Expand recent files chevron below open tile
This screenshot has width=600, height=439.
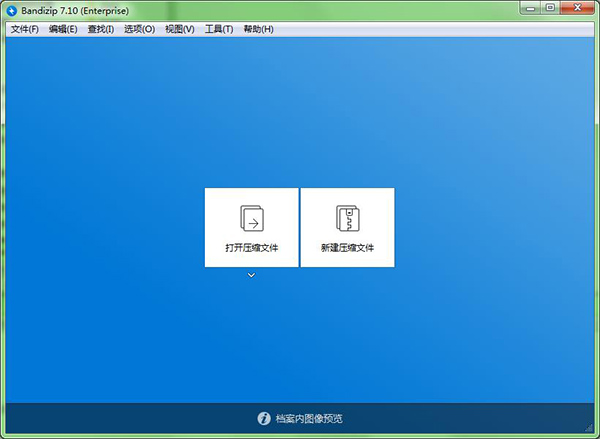(251, 275)
